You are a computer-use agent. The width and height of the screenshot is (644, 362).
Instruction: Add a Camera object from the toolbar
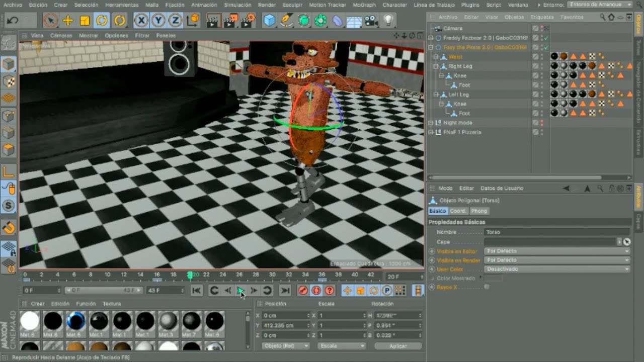tap(371, 21)
